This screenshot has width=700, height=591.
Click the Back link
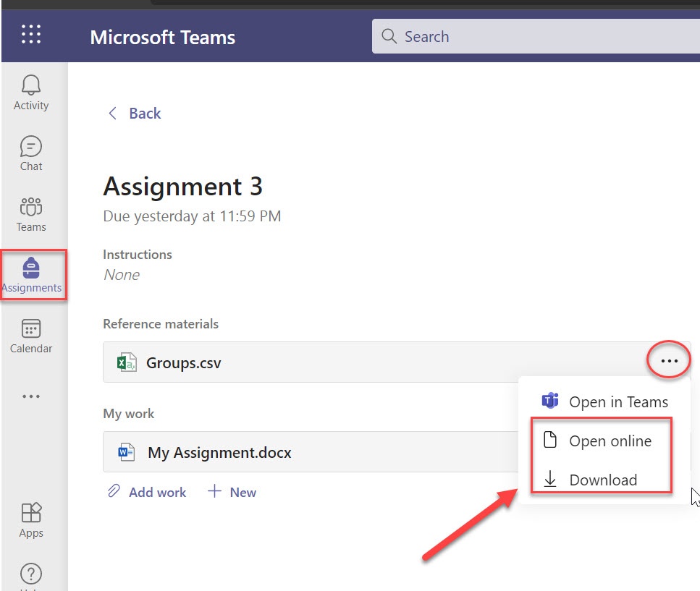(x=145, y=114)
